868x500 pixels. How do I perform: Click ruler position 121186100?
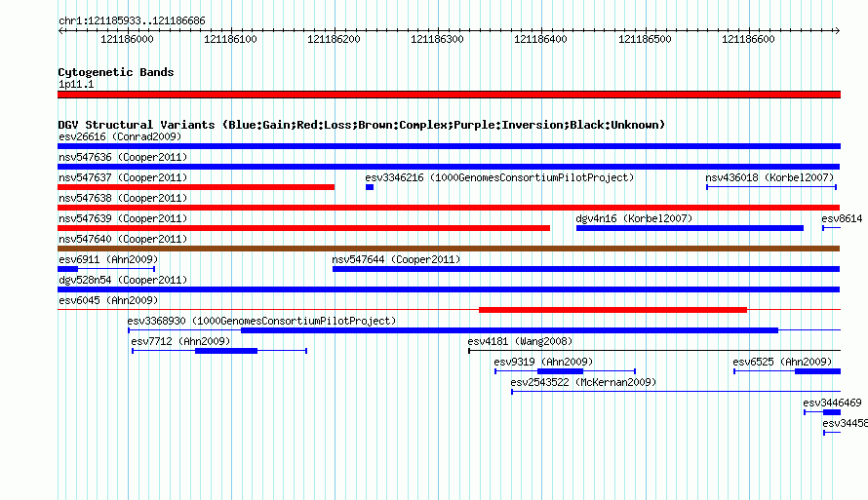tap(231, 39)
